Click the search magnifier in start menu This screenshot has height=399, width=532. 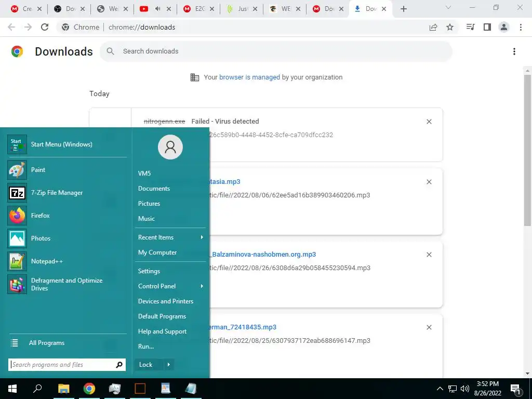[119, 365]
